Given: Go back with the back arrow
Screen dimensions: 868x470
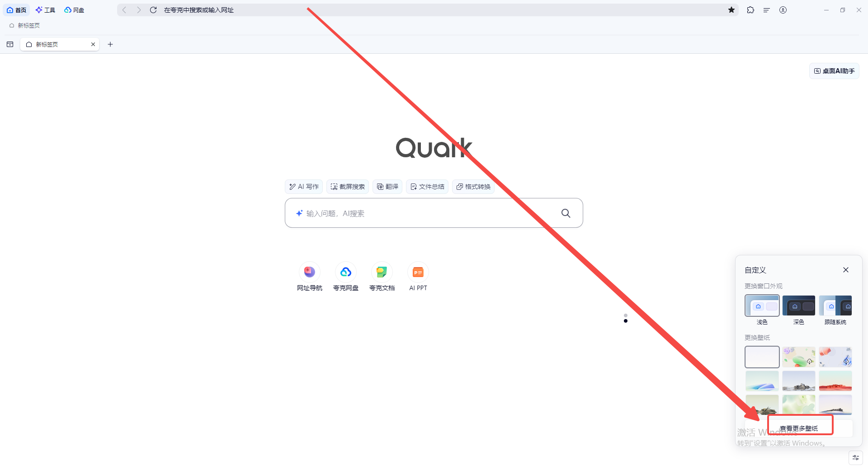Looking at the screenshot, I should 124,10.
